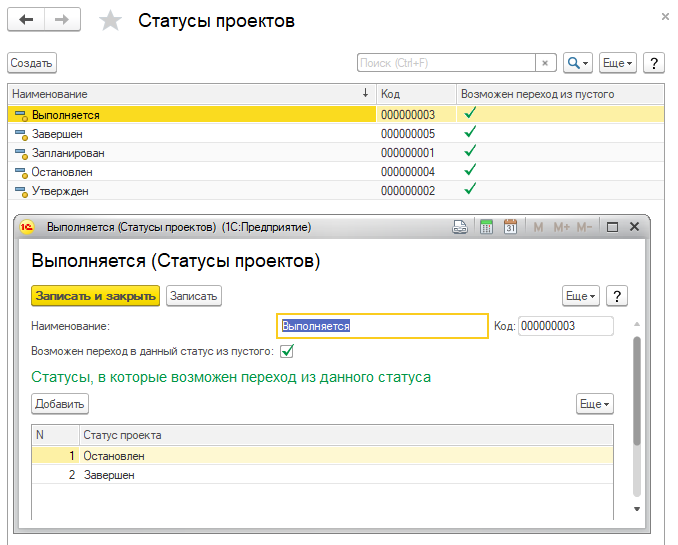
Task: Click the dialog vertical scrollbar thumb
Action: point(636,391)
